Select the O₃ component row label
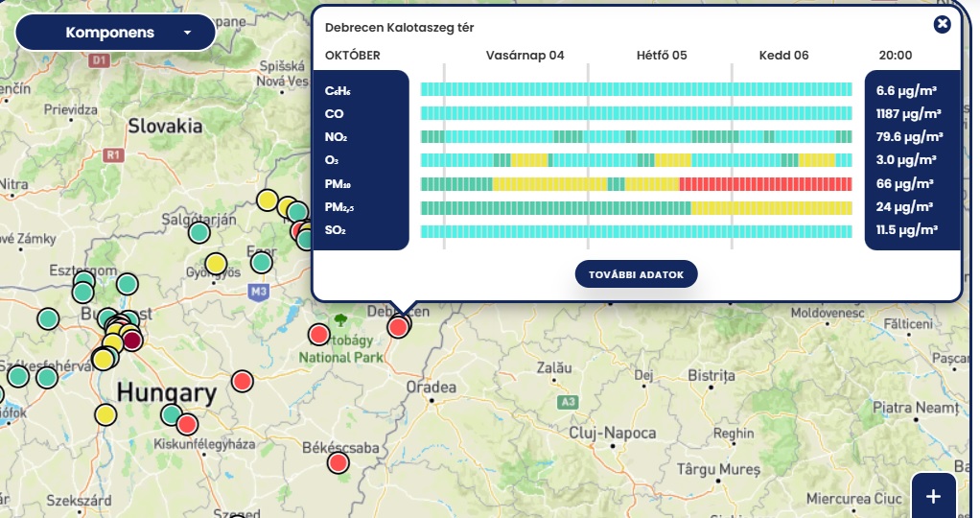This screenshot has width=980, height=518. tap(331, 160)
